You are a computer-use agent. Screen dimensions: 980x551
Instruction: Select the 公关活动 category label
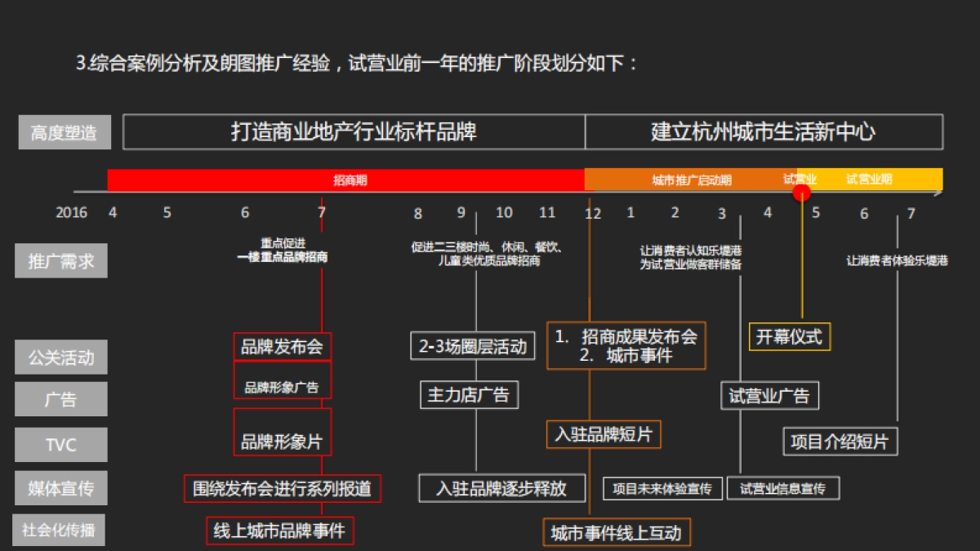[x=61, y=357]
